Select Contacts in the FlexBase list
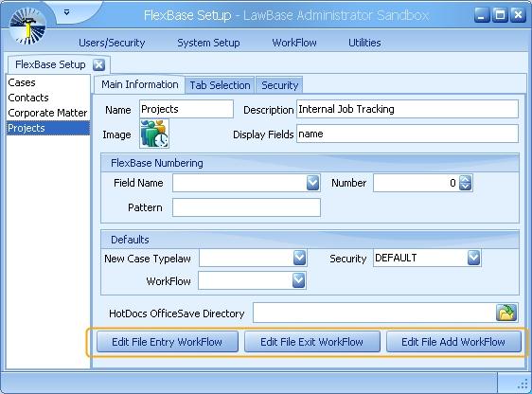This screenshot has width=532, height=394. pos(48,98)
